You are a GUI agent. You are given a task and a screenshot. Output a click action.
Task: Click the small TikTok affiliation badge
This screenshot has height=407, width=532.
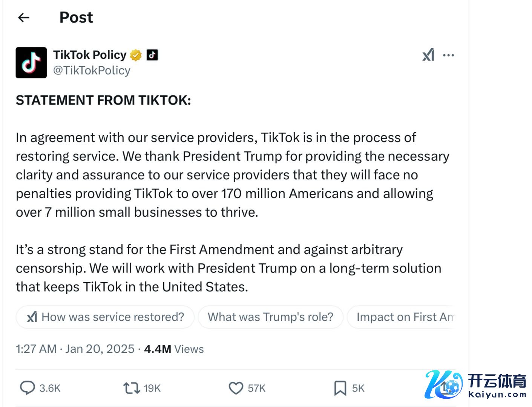[x=152, y=55]
